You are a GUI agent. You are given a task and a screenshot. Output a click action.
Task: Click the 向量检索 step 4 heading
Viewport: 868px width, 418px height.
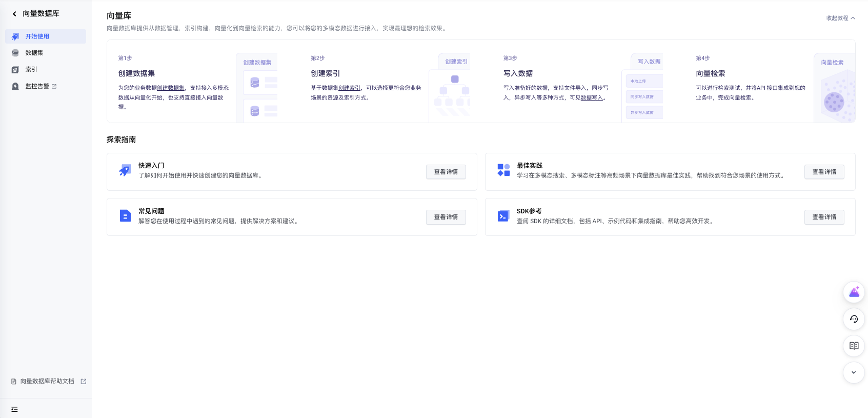pyautogui.click(x=711, y=73)
